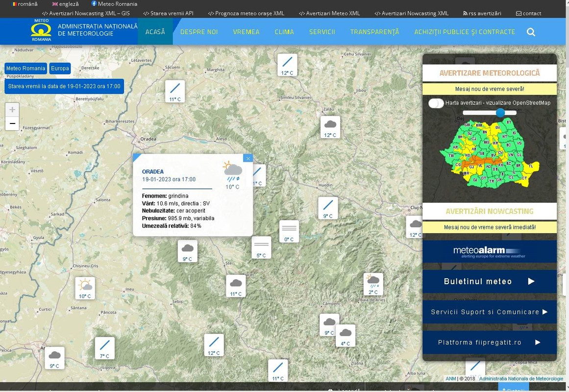Click the 11°C wind marker near Brad
Image resolution: width=569 pixels, height=392 pixels.
click(278, 370)
